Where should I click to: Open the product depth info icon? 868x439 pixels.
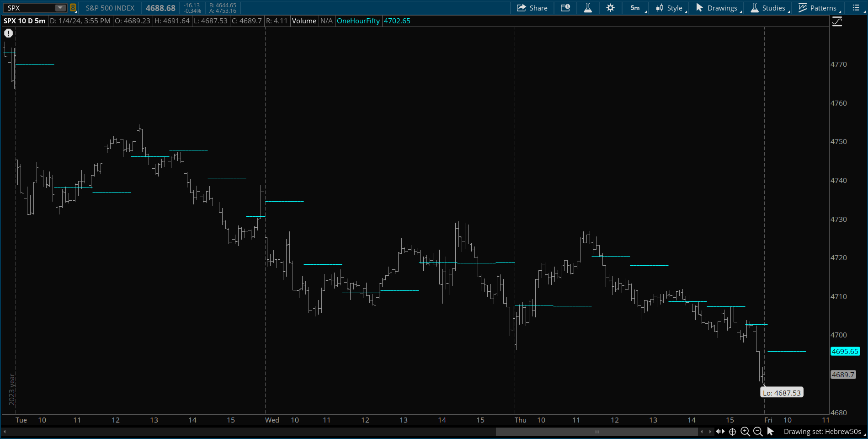[565, 8]
